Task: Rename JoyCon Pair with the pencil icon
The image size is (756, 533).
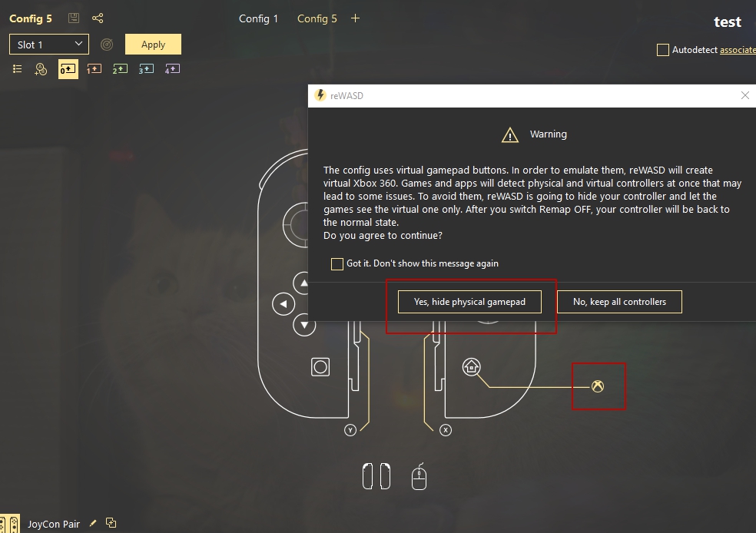Action: pyautogui.click(x=92, y=523)
